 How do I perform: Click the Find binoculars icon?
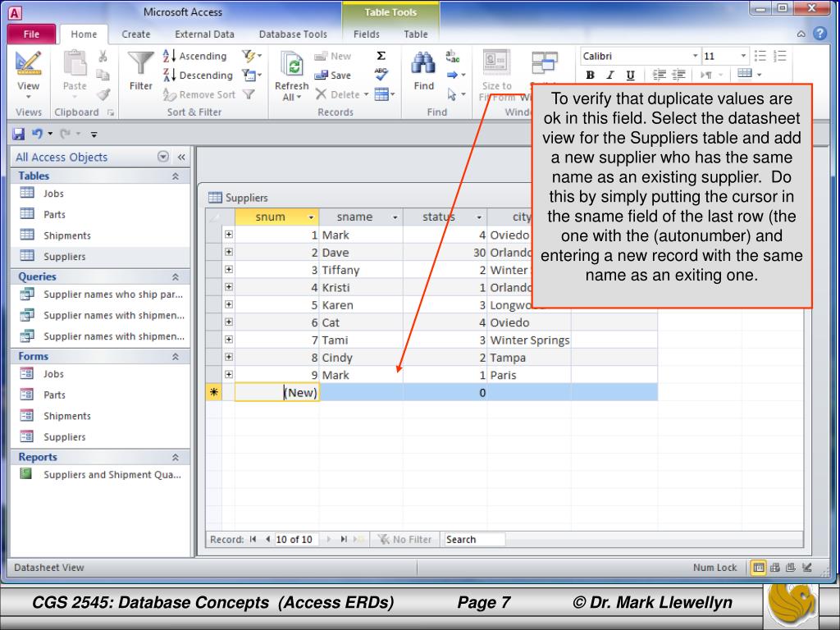pos(423,63)
